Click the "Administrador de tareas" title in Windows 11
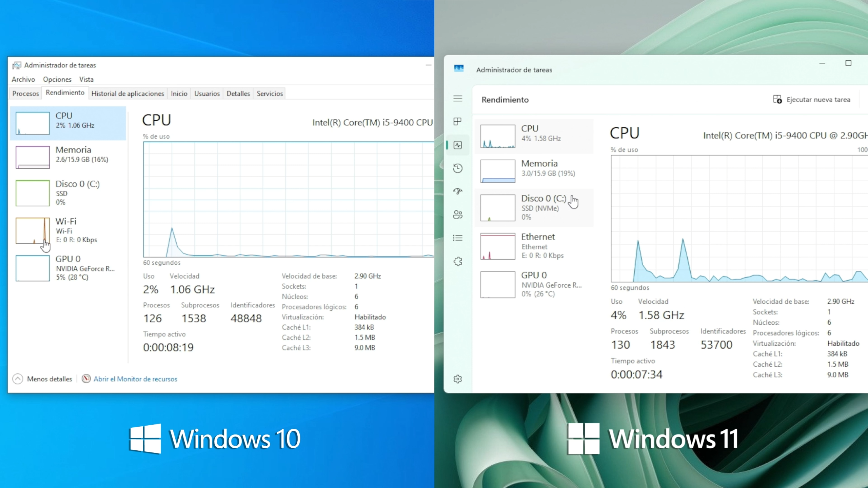 (514, 70)
